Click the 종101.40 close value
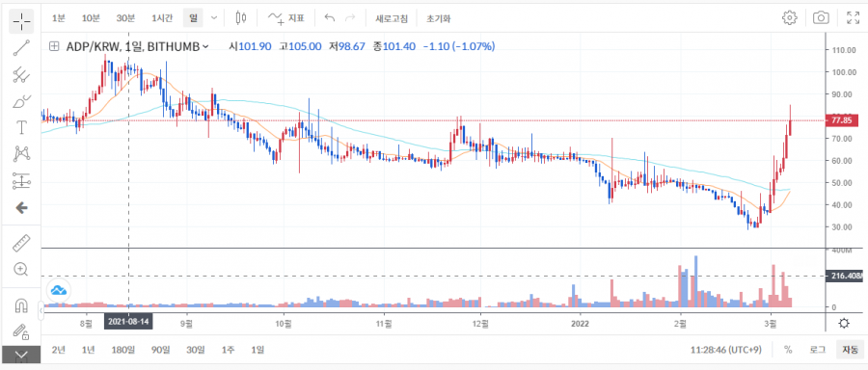 pos(394,46)
